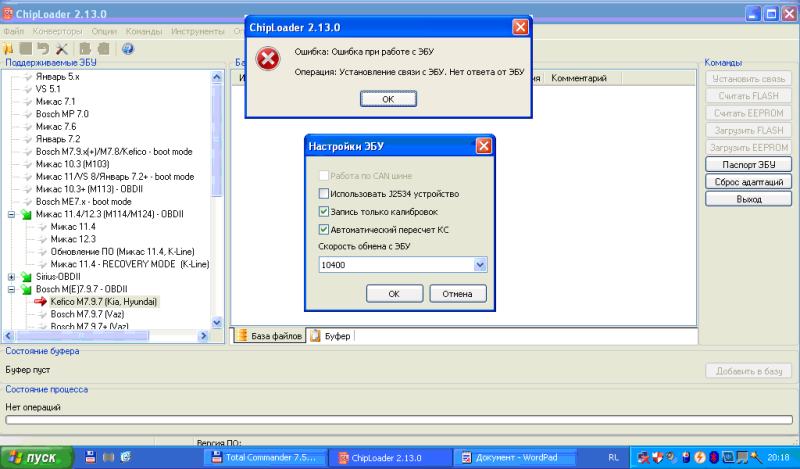Viewport: 800px width, 469px height.
Task: Open Total Commander from the taskbar
Action: tap(265, 457)
